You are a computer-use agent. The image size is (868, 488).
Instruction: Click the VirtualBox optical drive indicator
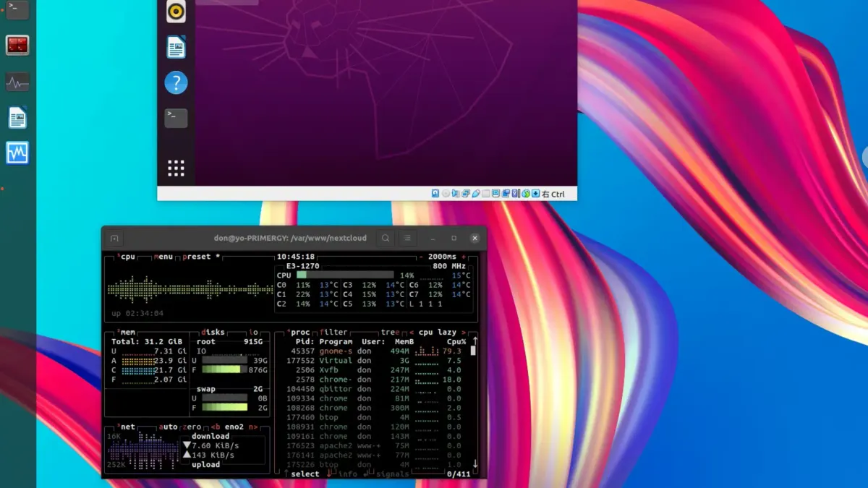click(x=446, y=194)
